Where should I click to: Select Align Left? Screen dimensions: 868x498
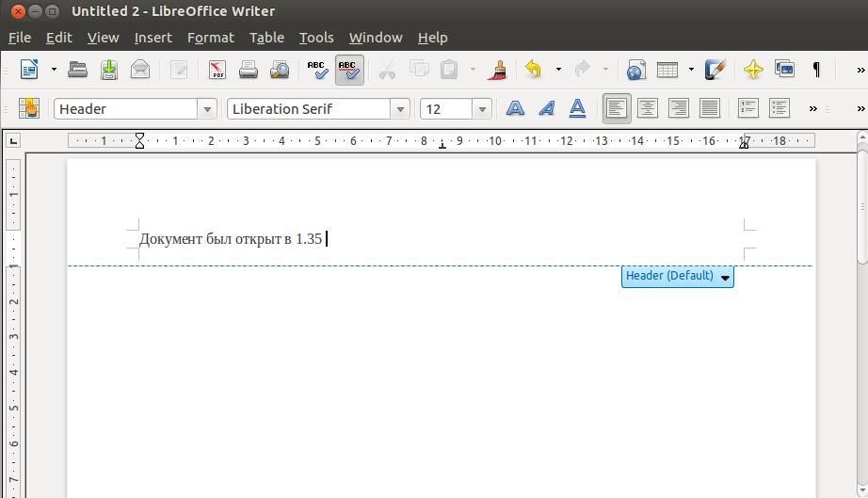coord(616,108)
